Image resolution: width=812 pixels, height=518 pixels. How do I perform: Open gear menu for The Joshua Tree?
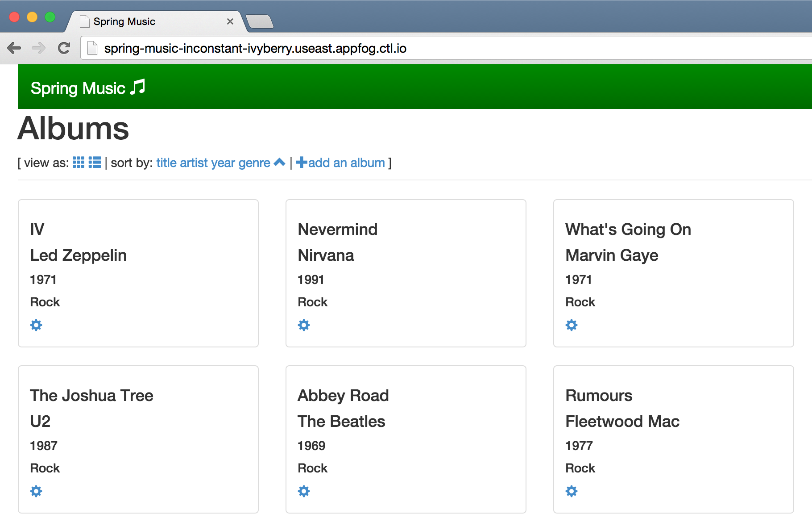36,491
